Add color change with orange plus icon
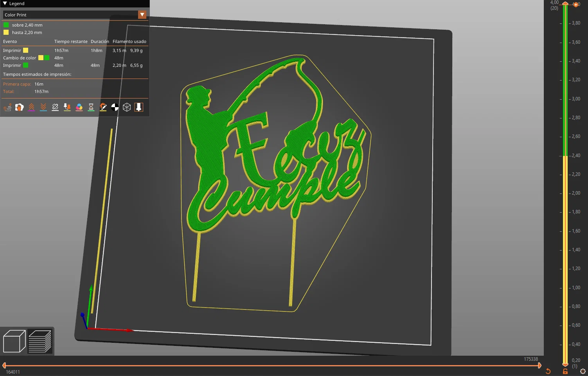588x376 pixels. [x=575, y=4]
